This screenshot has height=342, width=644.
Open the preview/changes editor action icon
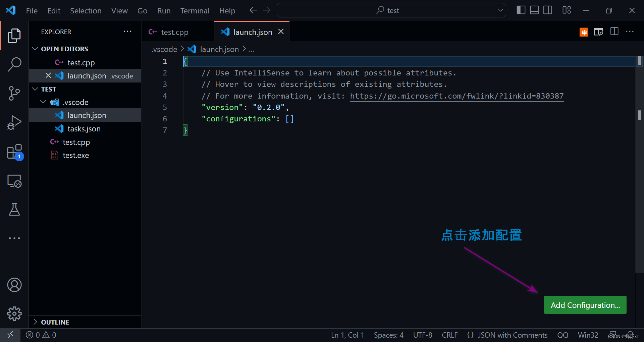[x=599, y=32]
